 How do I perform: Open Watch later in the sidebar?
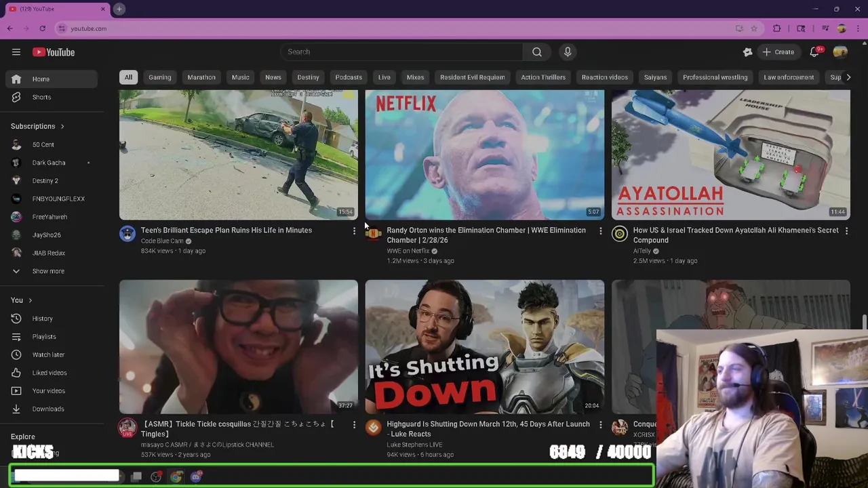(x=51, y=354)
